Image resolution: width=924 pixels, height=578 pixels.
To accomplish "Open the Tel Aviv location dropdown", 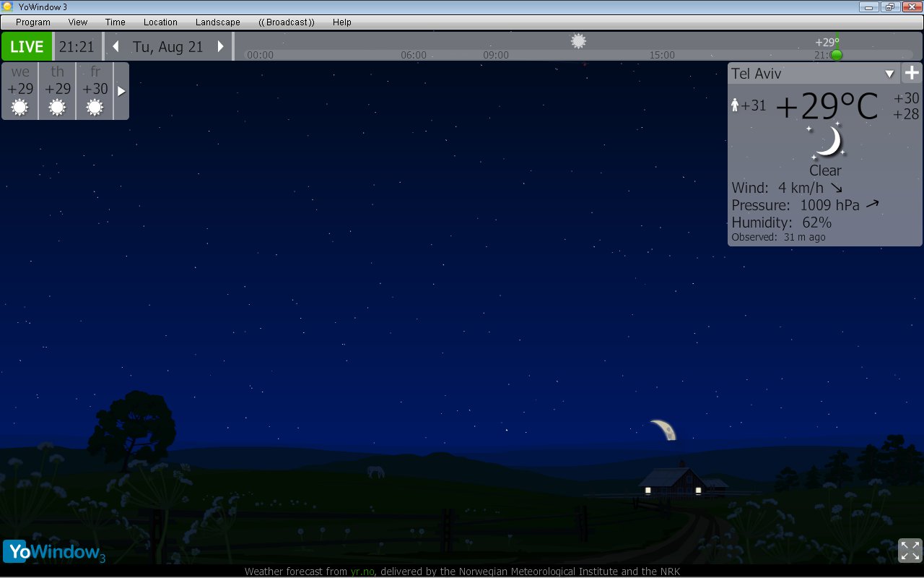I will [889, 74].
